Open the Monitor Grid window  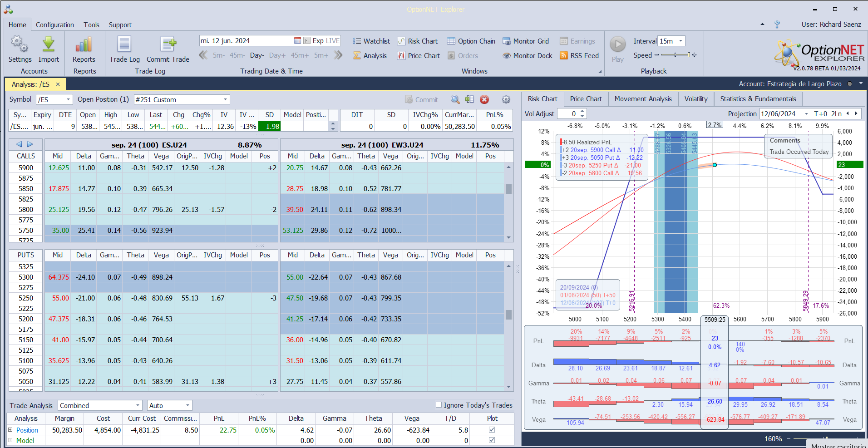(526, 41)
